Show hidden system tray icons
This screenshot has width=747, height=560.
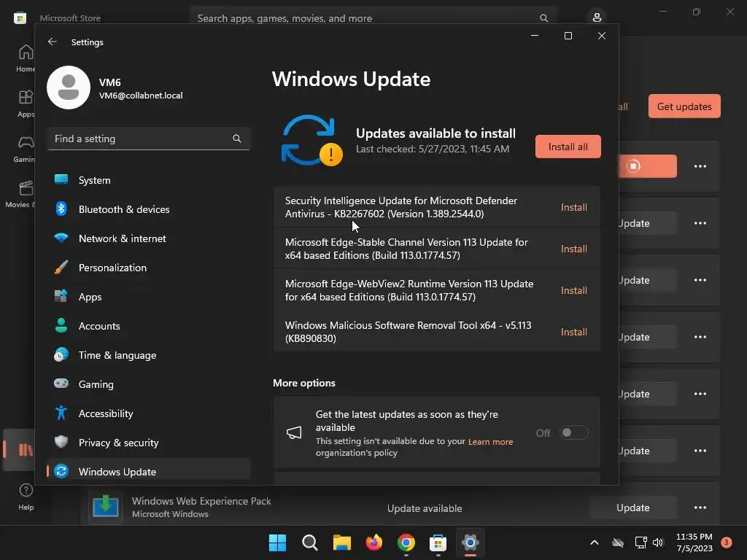(594, 542)
